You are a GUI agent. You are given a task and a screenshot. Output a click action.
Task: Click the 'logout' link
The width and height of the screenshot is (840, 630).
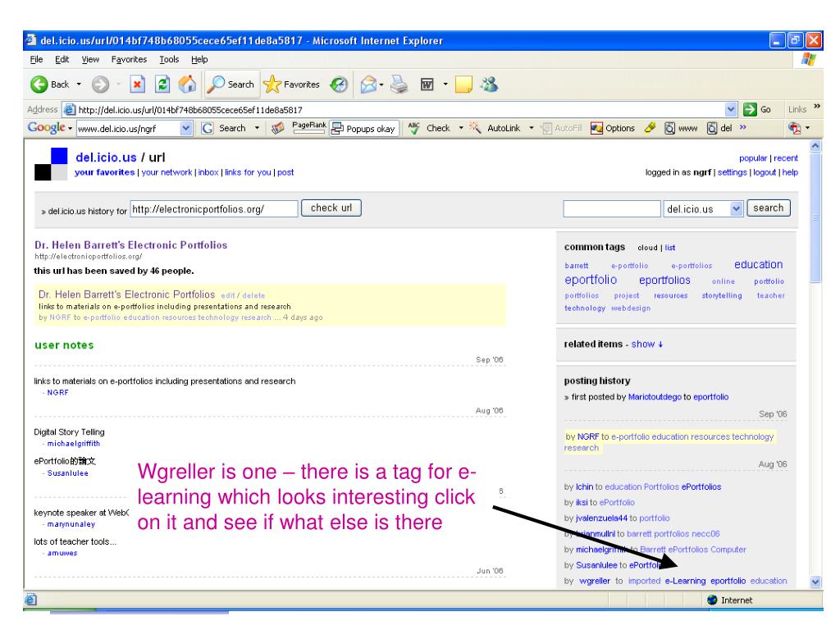pyautogui.click(x=765, y=172)
